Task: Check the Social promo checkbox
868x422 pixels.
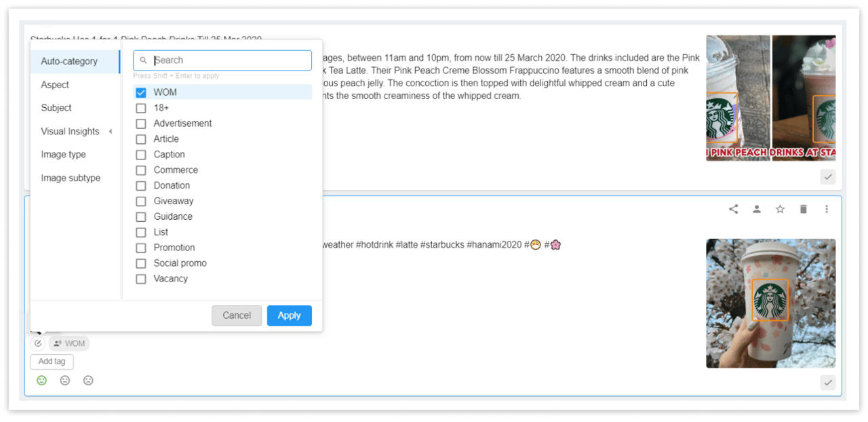Action: (x=141, y=263)
